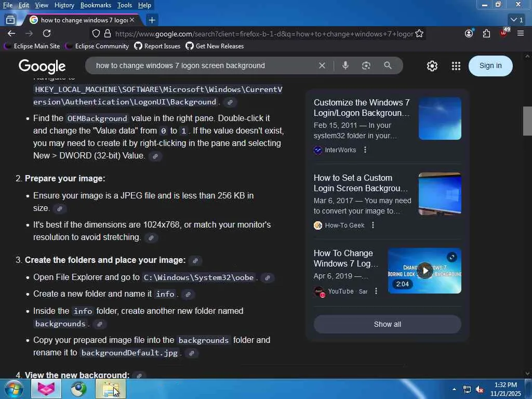Open the muted volume tray icon

pos(480,390)
